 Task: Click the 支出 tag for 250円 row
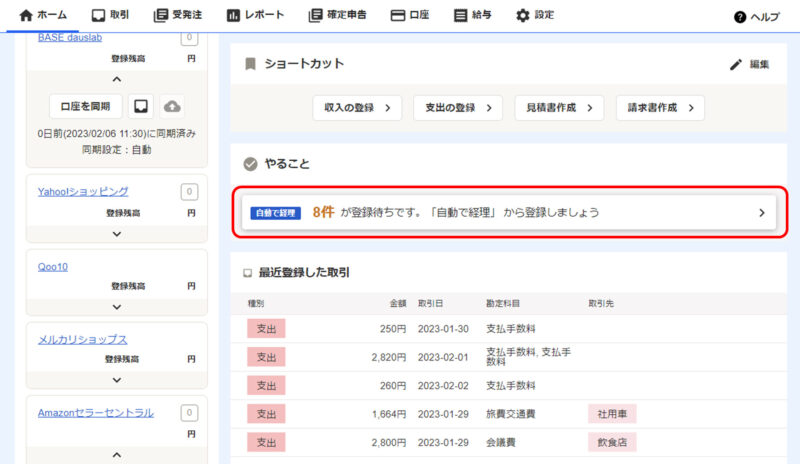click(266, 329)
